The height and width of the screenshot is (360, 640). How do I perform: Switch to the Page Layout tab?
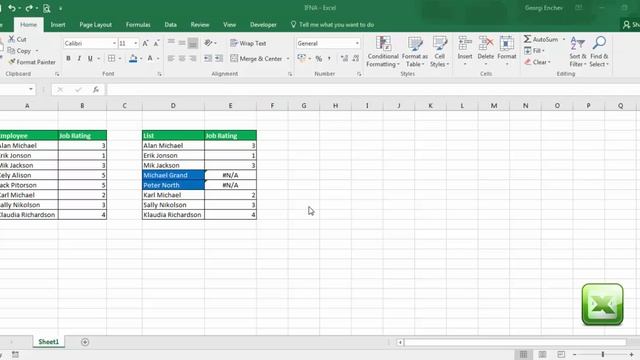96,25
